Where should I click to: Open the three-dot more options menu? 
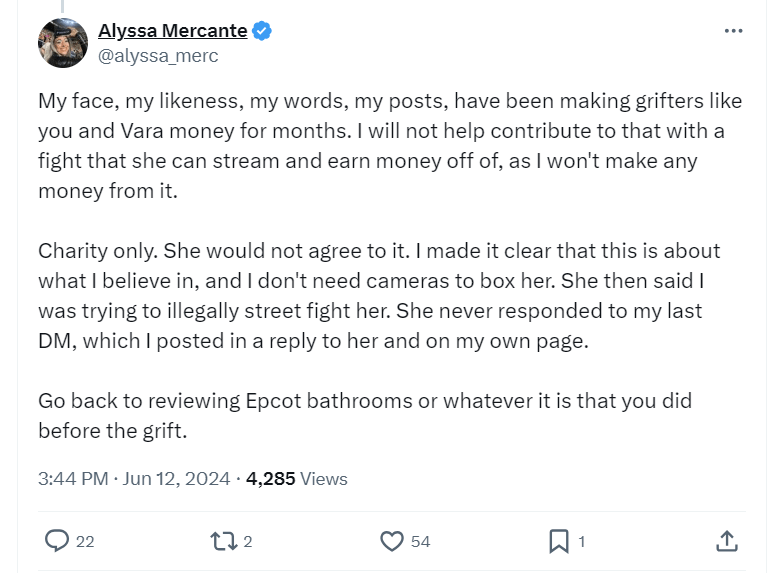733,31
